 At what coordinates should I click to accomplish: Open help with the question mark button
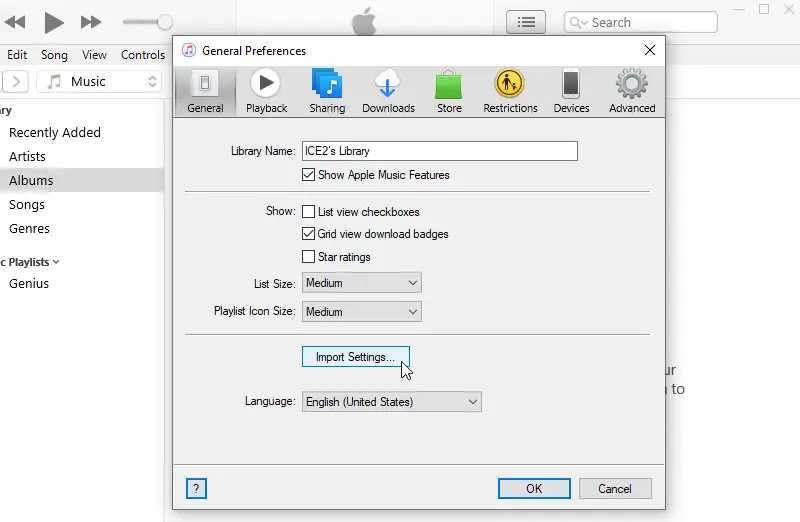[196, 488]
